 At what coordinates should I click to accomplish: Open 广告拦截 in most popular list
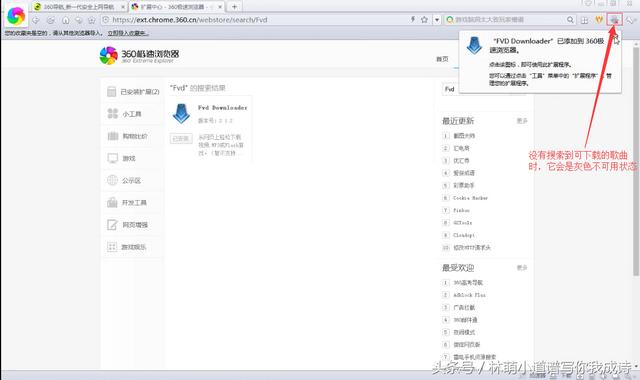click(x=464, y=307)
